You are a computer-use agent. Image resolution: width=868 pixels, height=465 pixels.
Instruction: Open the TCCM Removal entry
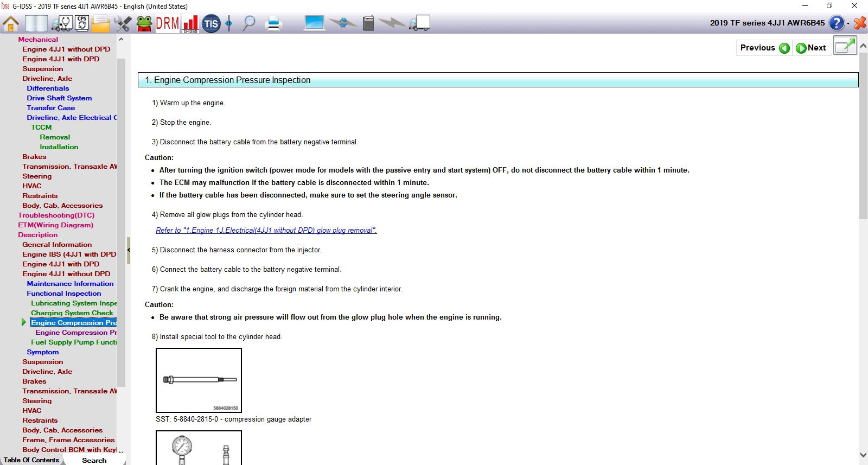55,137
